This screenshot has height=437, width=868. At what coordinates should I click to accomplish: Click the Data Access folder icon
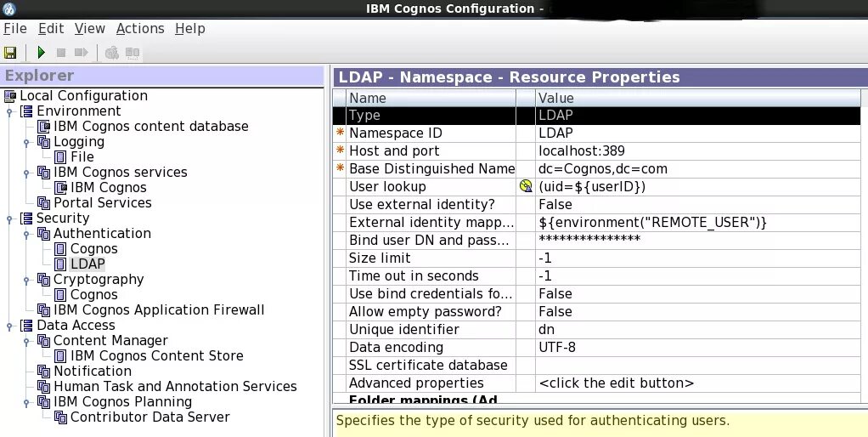[26, 326]
